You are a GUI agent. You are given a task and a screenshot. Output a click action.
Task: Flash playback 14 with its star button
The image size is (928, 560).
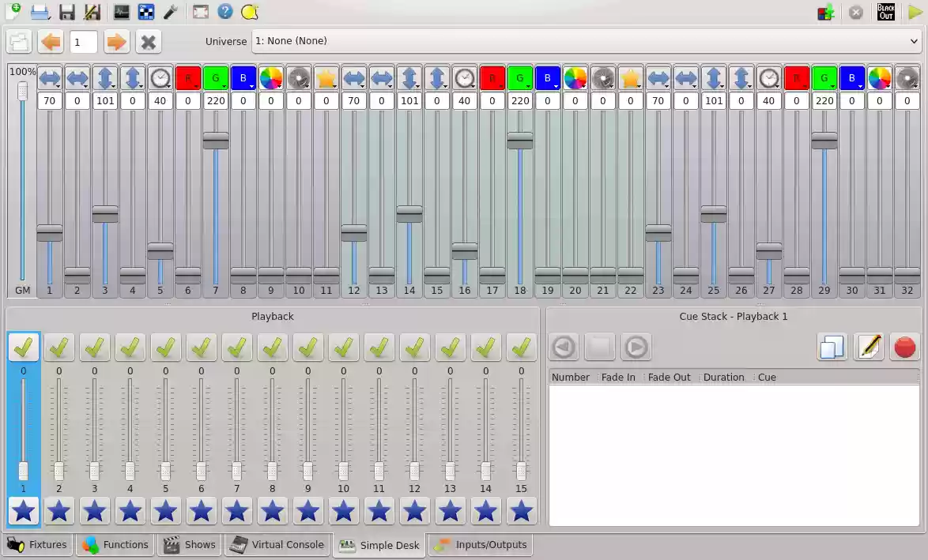tap(486, 511)
